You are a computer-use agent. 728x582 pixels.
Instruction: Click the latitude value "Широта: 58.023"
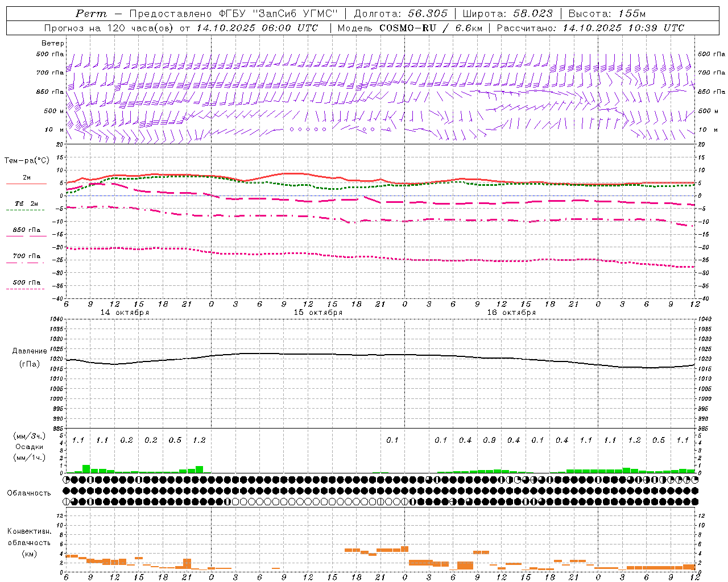[507, 14]
